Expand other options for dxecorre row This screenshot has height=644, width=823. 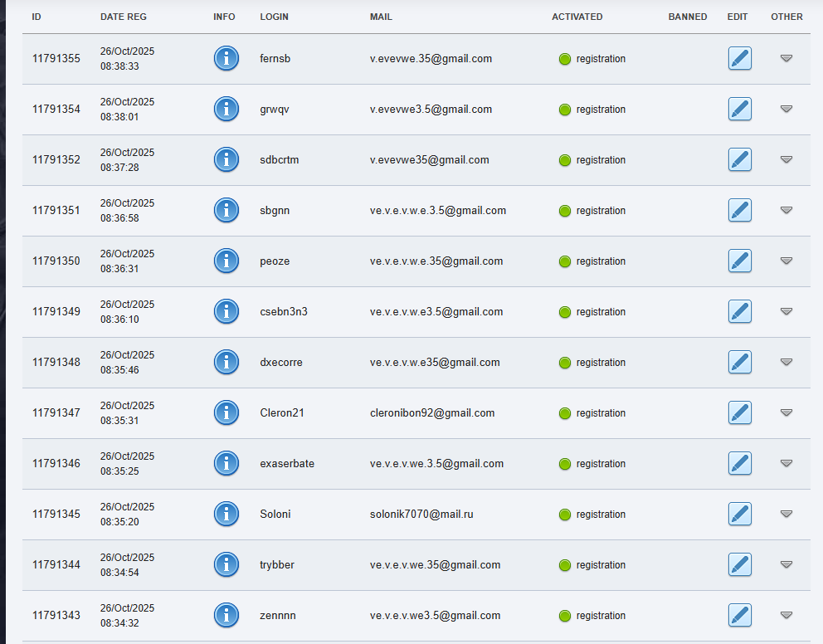tap(786, 362)
